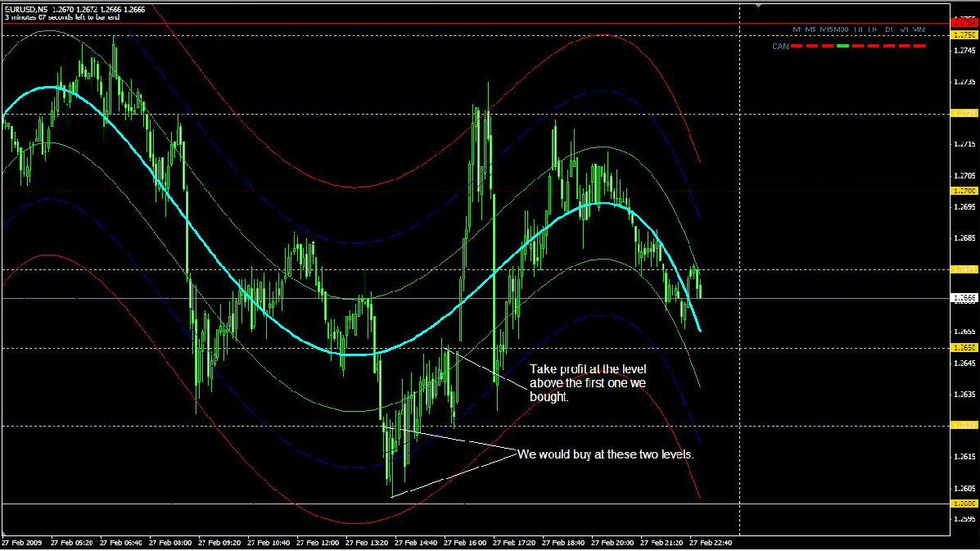Click the yellow 1.2725 price label
980x551 pixels.
[964, 114]
